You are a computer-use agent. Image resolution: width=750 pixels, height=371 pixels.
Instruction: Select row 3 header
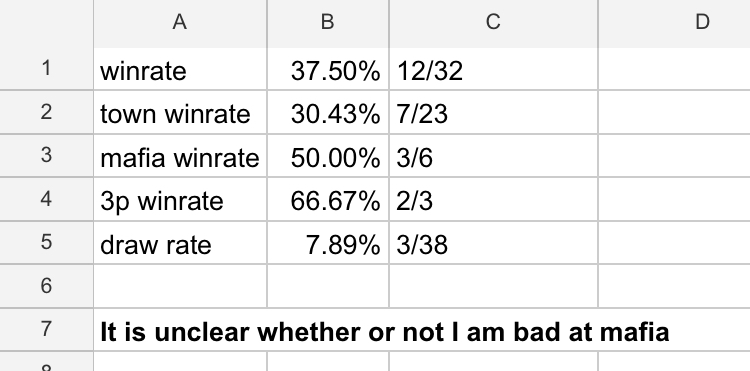coord(46,155)
